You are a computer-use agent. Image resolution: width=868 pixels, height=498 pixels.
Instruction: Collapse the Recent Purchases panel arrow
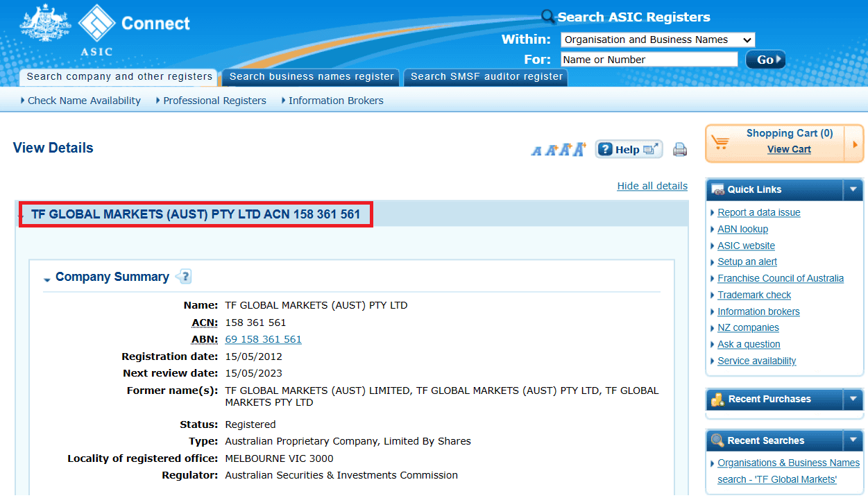click(853, 399)
